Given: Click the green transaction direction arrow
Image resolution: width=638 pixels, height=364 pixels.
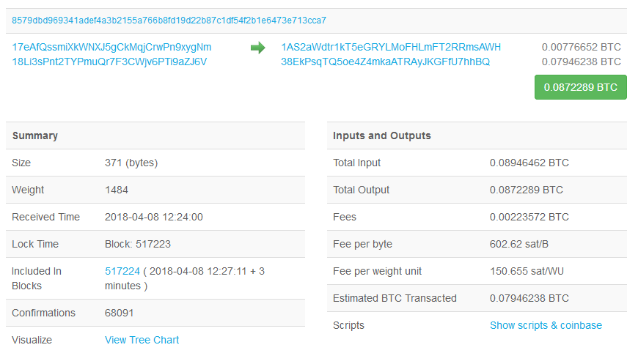Looking at the screenshot, I should pyautogui.click(x=257, y=48).
